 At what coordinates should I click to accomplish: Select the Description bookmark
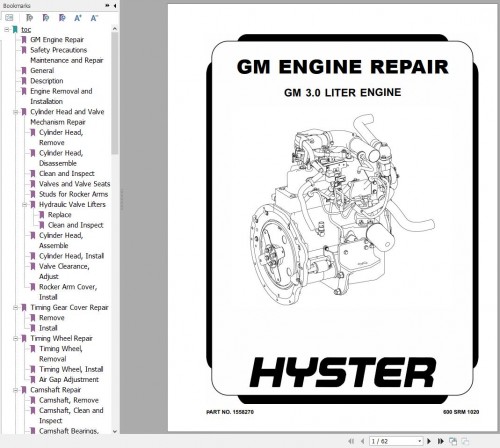click(47, 81)
